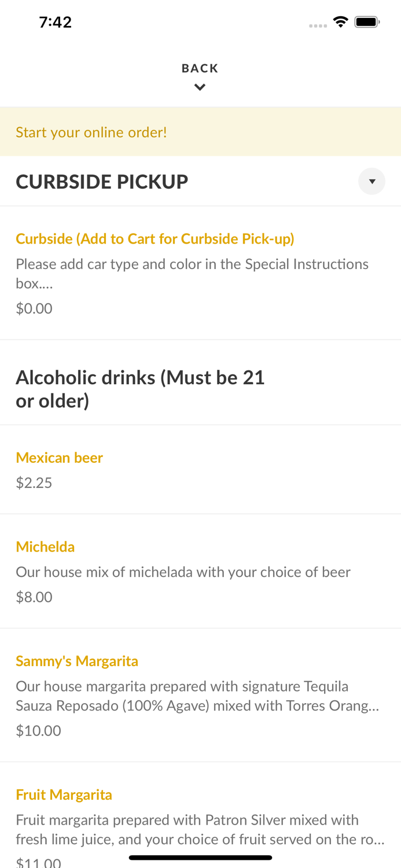Tap the Wi-Fi status icon
The width and height of the screenshot is (401, 868).
[x=340, y=22]
